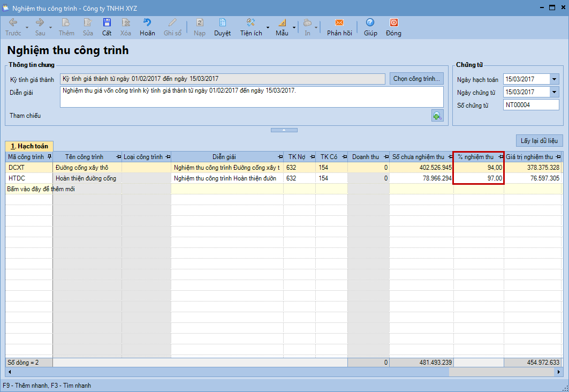569x392 pixels.
Task: Click the Đóng close toolbar icon
Action: click(x=393, y=27)
